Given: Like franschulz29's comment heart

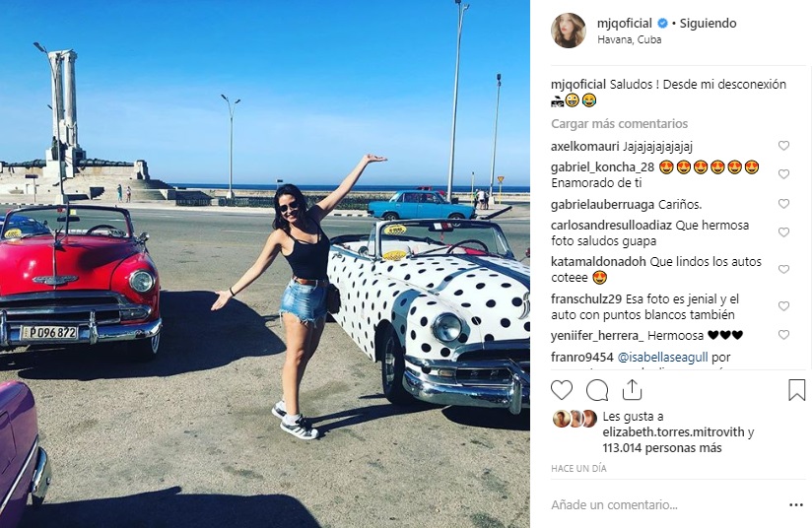Looking at the screenshot, I should click(783, 306).
